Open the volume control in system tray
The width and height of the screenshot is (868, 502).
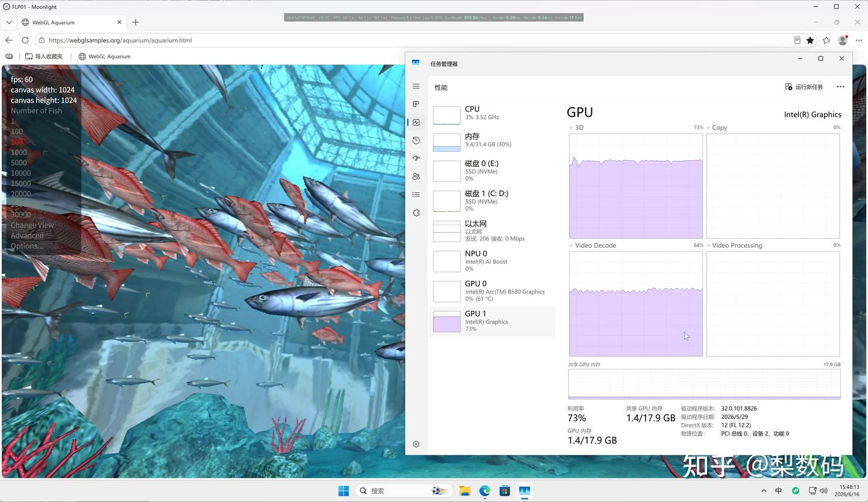824,491
